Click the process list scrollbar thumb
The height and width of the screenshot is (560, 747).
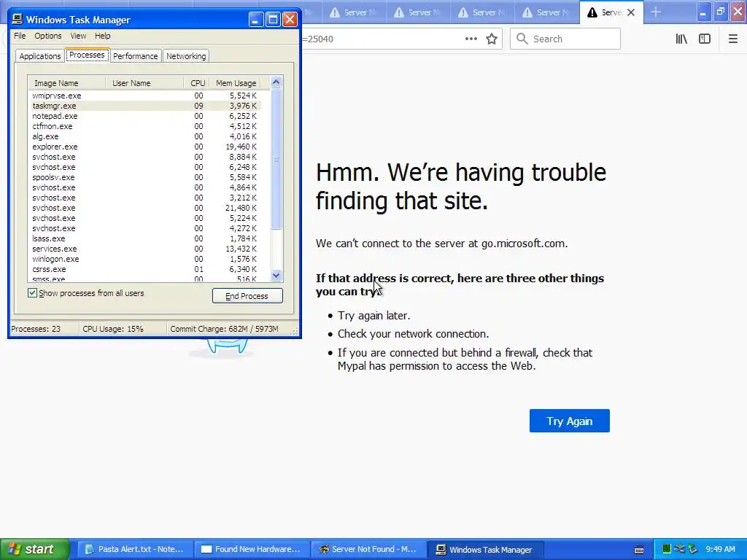[x=276, y=159]
